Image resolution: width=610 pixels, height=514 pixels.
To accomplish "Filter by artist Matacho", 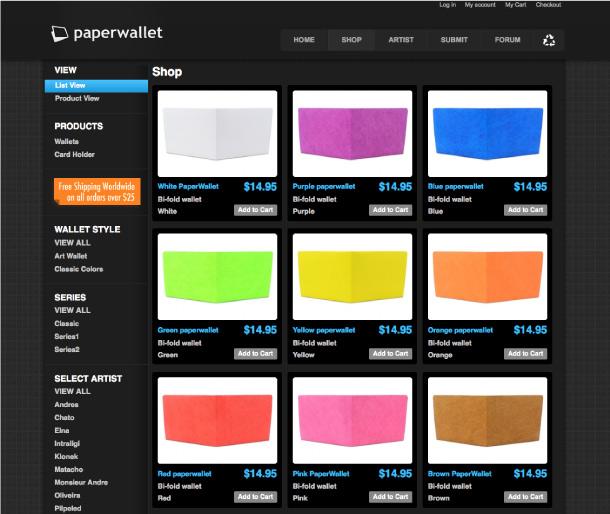I will [68, 469].
